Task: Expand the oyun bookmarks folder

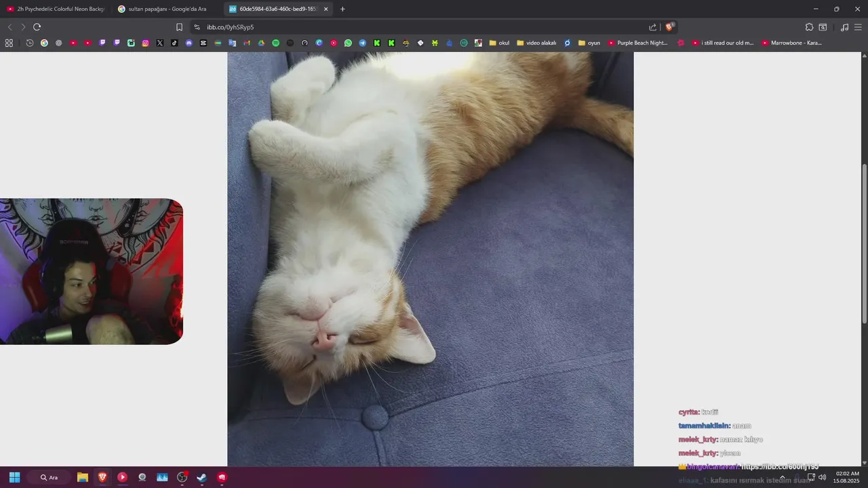Action: point(589,43)
